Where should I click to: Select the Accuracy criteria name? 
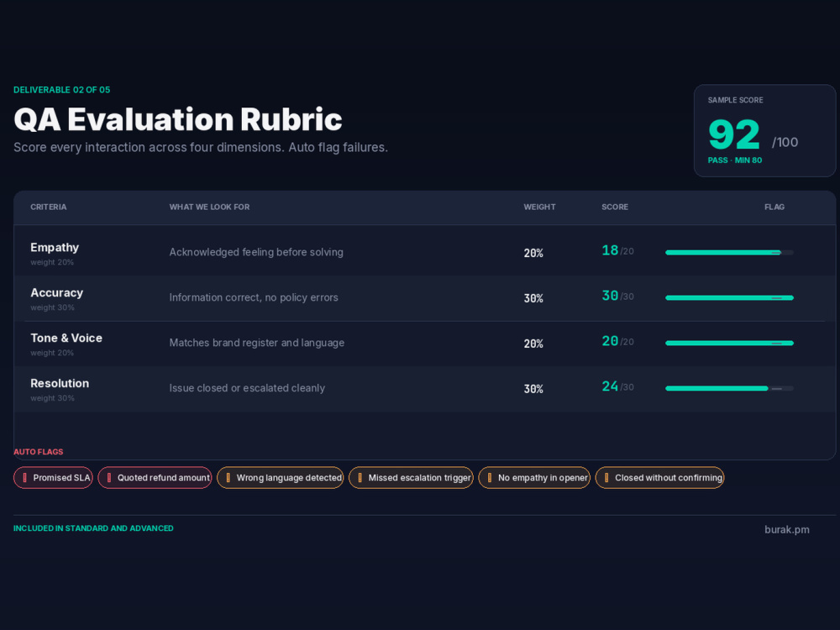coord(57,293)
